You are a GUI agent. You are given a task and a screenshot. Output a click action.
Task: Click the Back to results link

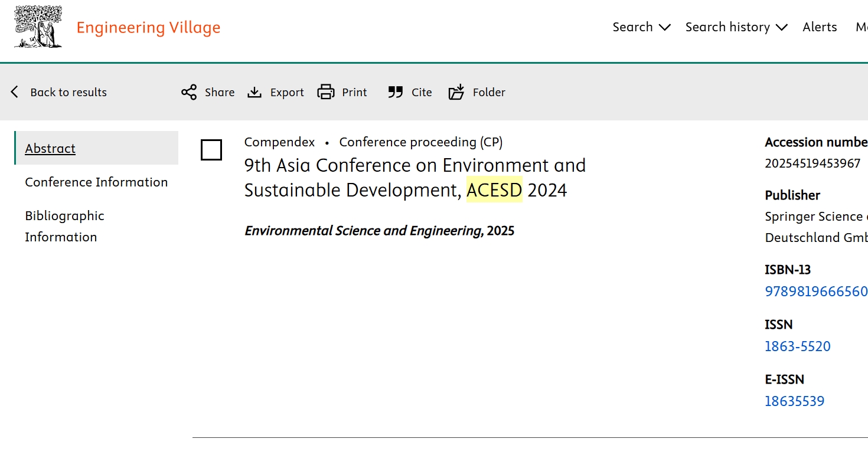tap(68, 92)
